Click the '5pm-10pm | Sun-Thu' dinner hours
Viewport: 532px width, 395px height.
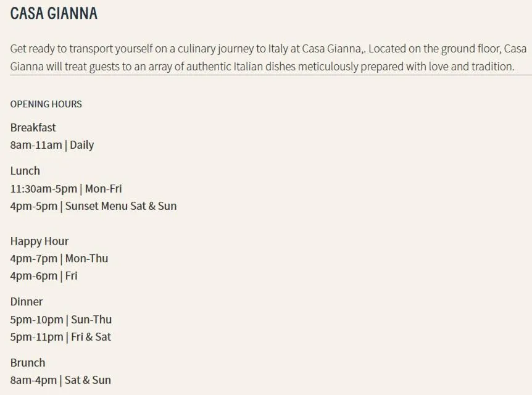(60, 319)
